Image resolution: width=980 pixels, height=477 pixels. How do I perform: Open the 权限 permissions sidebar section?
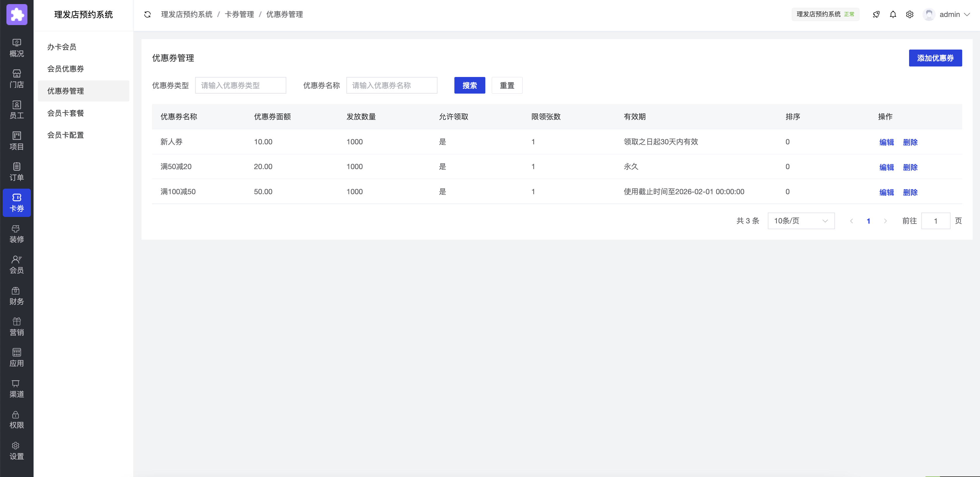tap(17, 420)
